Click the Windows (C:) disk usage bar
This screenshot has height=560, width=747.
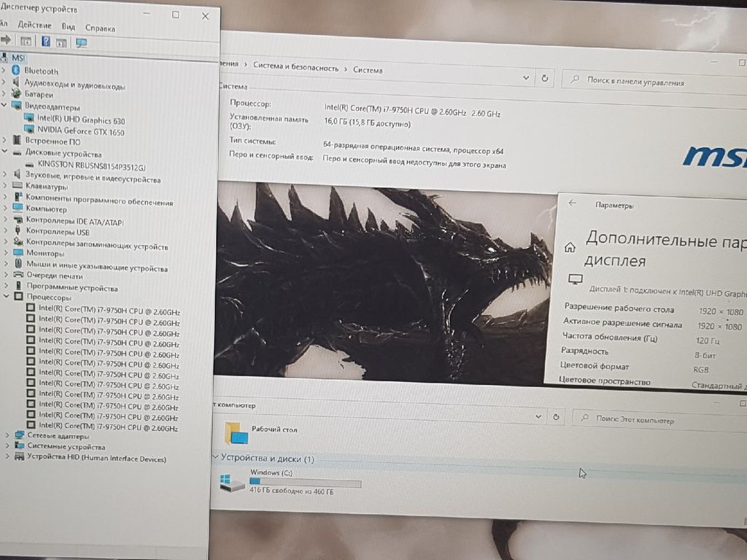(306, 483)
